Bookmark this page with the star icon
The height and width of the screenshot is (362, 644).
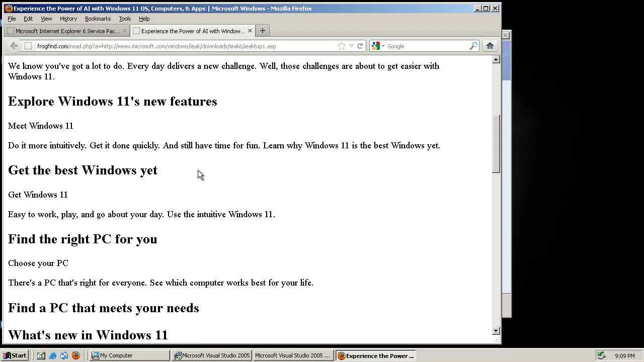[x=342, y=46]
